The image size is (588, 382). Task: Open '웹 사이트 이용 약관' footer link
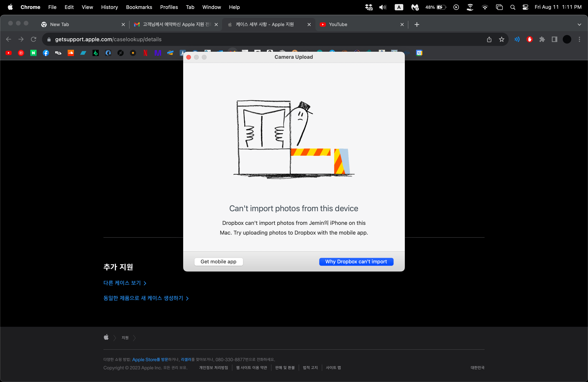tap(251, 368)
